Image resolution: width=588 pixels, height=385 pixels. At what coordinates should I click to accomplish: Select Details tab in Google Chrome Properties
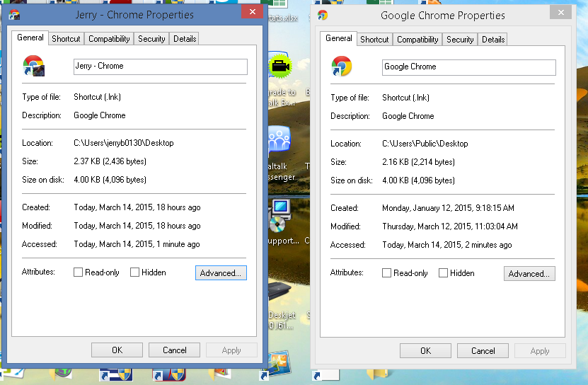[493, 40]
